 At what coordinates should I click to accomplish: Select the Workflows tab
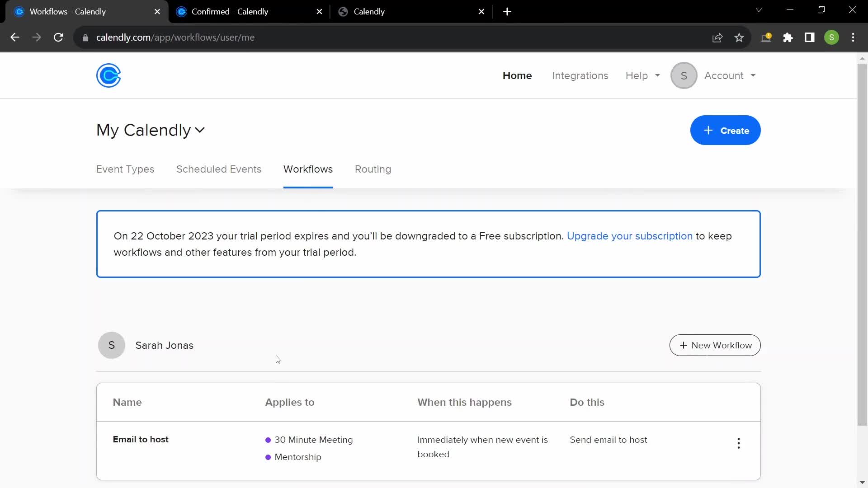(307, 169)
